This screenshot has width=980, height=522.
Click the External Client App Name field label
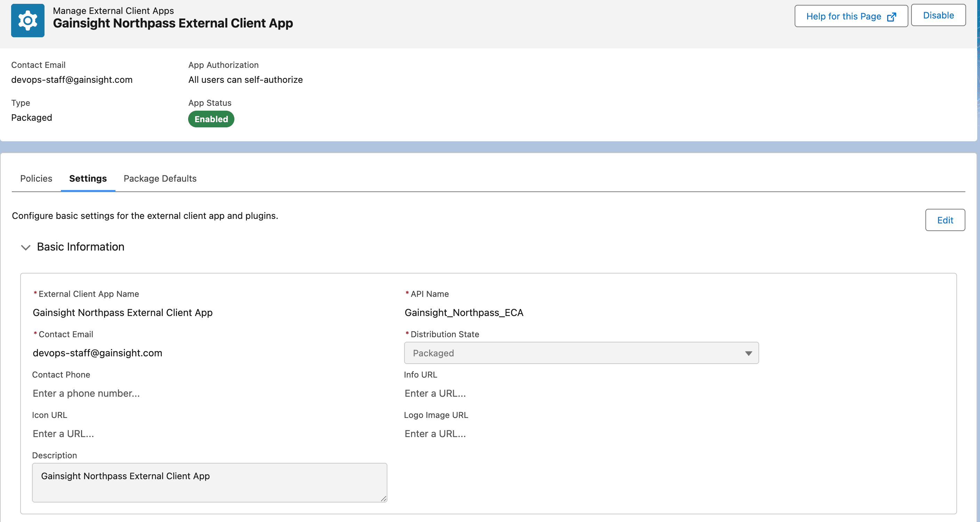click(89, 294)
